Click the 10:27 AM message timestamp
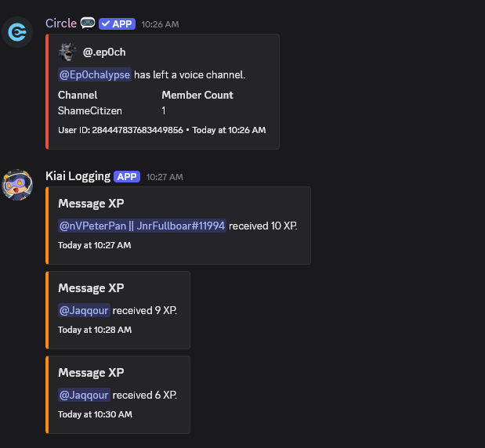The image size is (485, 448). click(165, 177)
